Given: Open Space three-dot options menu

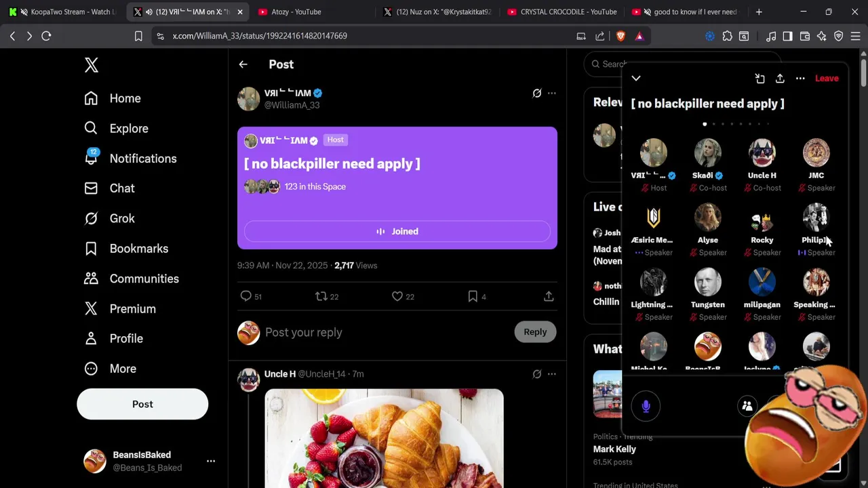Looking at the screenshot, I should [800, 79].
